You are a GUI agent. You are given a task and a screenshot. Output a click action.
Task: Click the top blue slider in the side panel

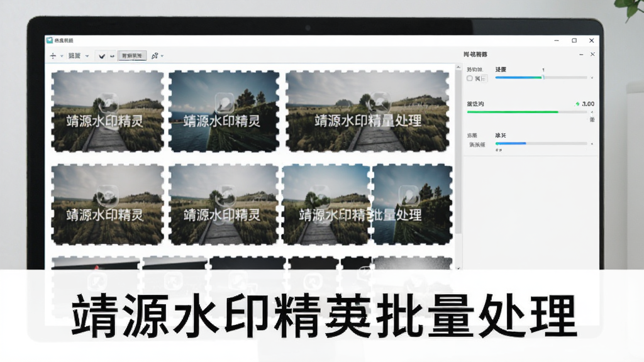(x=541, y=77)
